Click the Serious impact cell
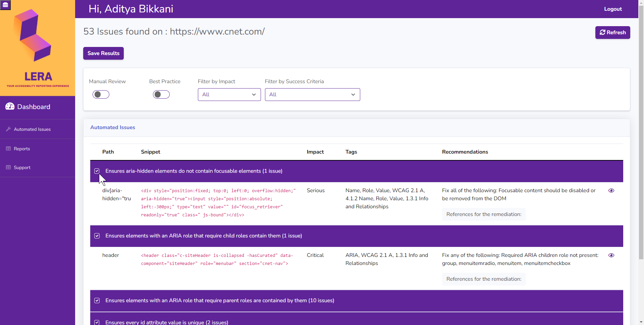644x325 pixels. [x=316, y=191]
